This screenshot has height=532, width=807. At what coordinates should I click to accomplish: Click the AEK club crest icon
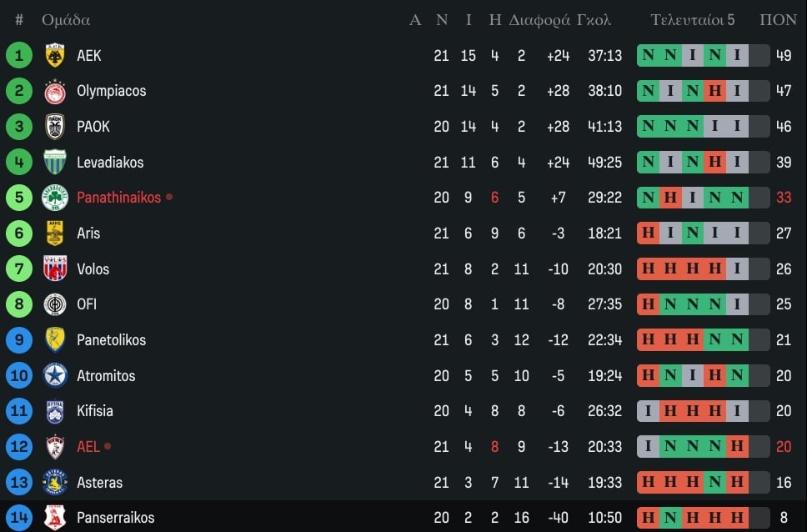click(55, 55)
